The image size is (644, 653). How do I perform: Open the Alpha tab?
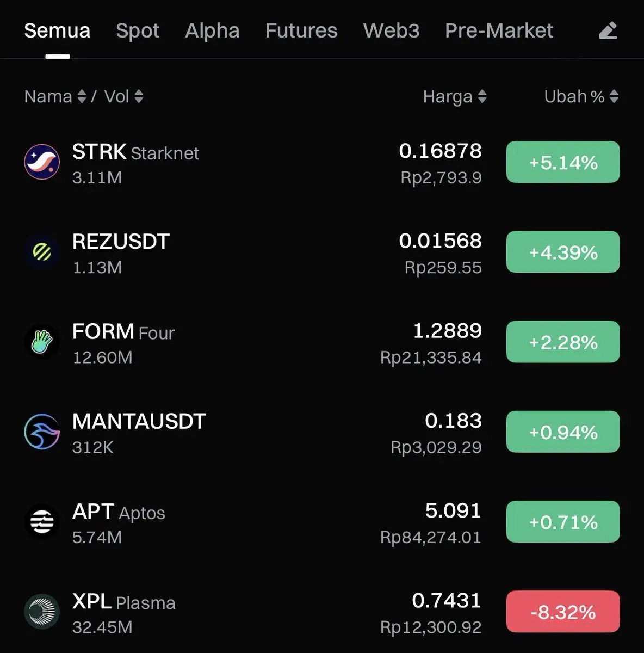pos(212,31)
